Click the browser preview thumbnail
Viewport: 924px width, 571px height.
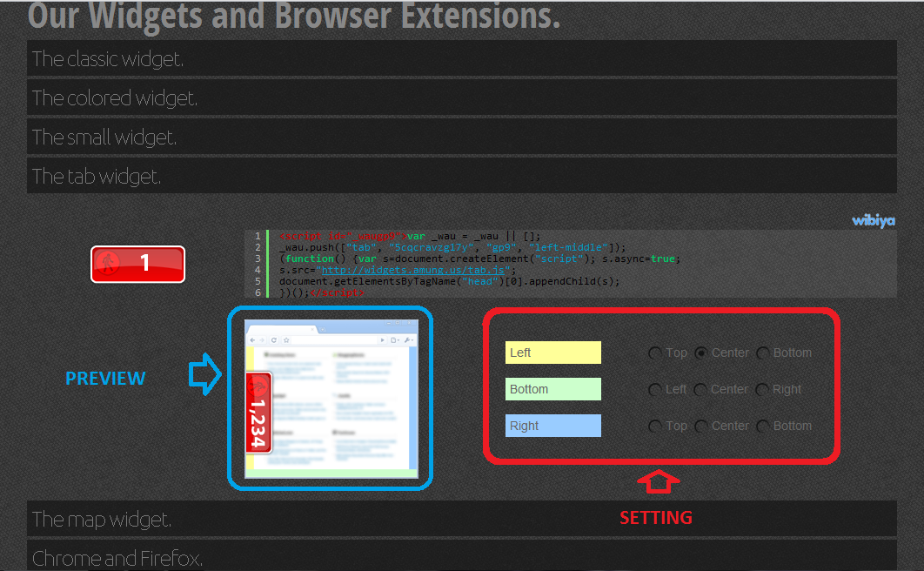point(331,399)
